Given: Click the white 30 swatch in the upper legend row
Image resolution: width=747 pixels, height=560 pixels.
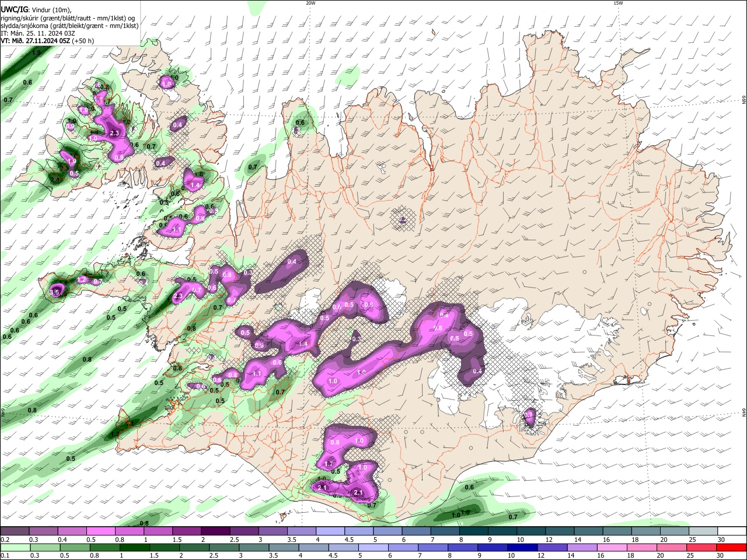Looking at the screenshot, I should (x=731, y=531).
